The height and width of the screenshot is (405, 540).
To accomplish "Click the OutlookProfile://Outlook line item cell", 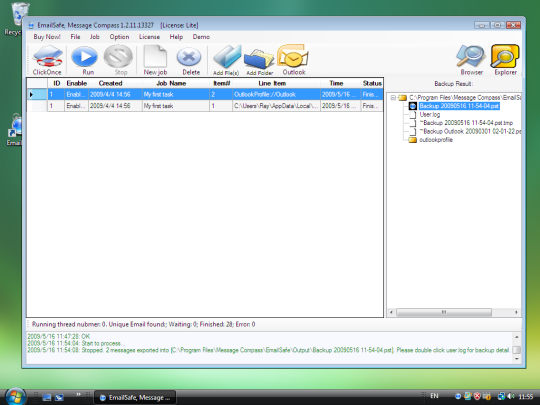I will coord(276,94).
